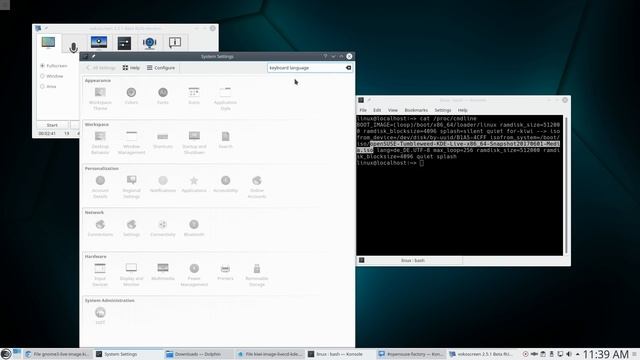640x360 pixels.
Task: Click the Start recording button in vokoscreen
Action: click(52, 125)
